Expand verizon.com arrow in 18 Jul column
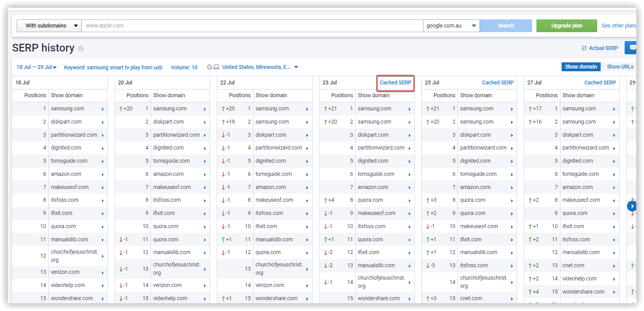644x311 pixels. click(103, 273)
